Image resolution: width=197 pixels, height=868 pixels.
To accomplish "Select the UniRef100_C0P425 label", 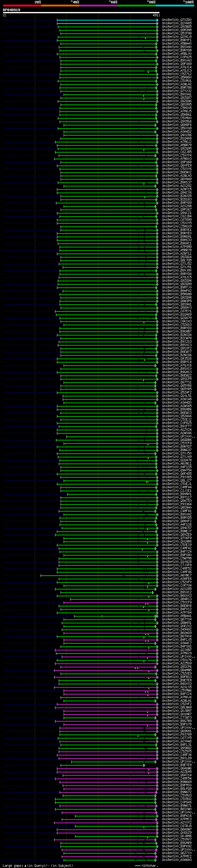I will pos(177,57).
